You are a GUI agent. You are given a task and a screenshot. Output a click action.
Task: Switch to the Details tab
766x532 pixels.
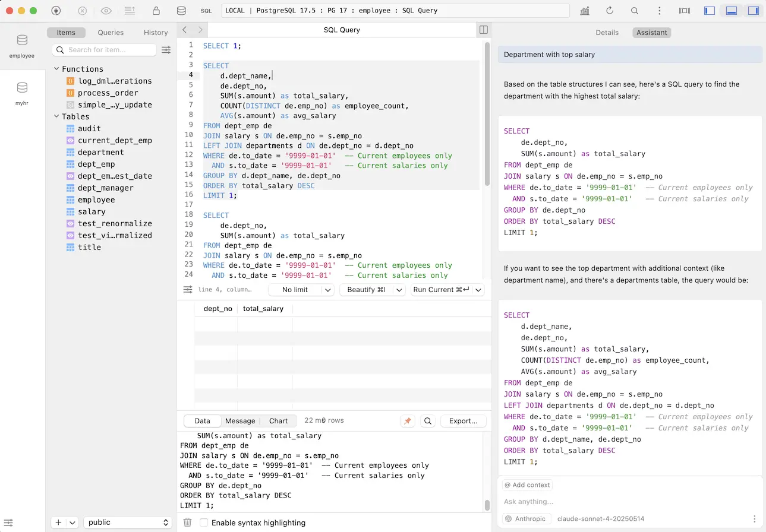pos(607,33)
